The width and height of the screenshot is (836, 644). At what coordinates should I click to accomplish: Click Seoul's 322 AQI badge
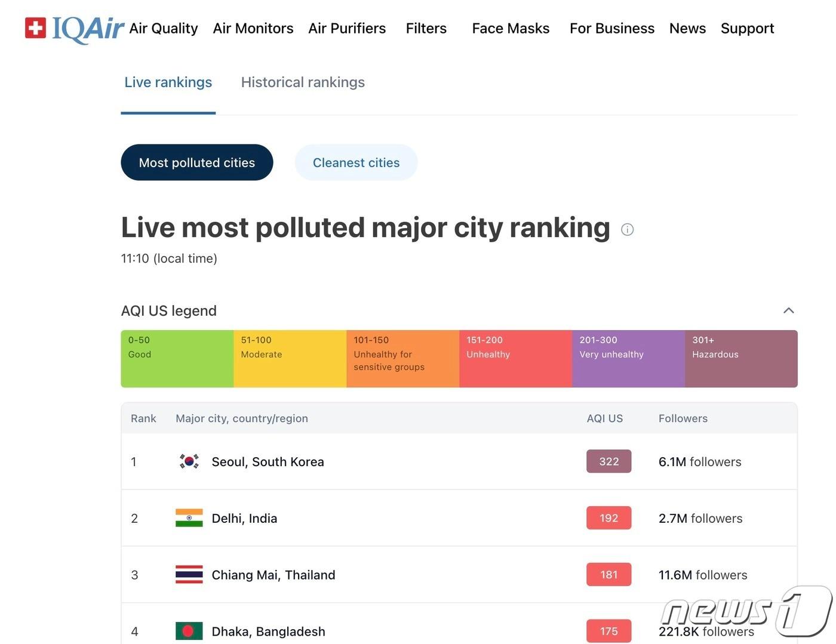tap(608, 461)
